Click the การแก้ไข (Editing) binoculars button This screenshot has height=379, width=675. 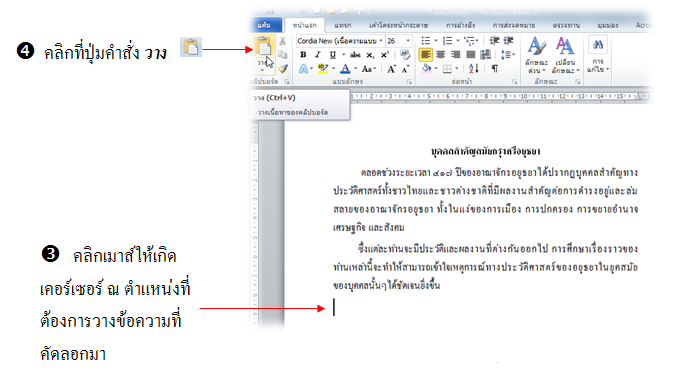tap(598, 55)
